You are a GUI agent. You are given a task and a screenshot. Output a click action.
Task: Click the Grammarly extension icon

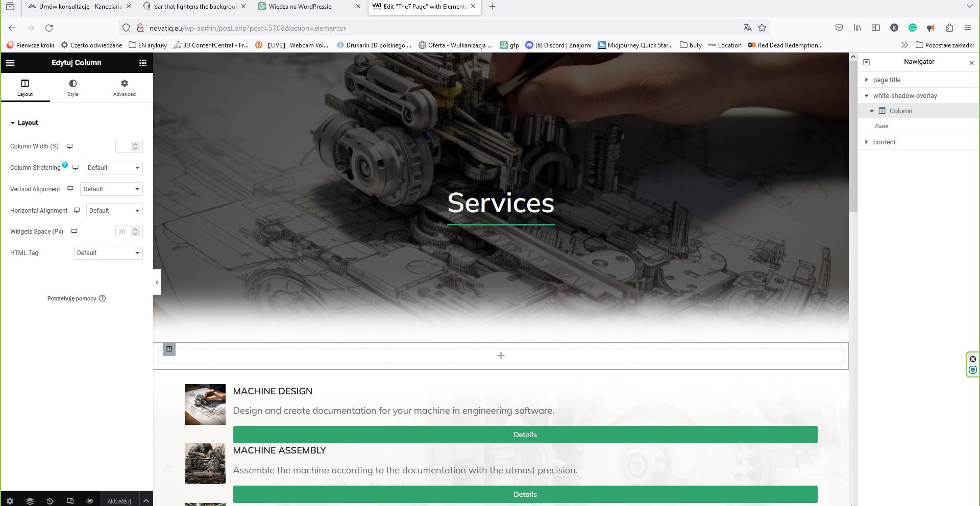pyautogui.click(x=913, y=28)
